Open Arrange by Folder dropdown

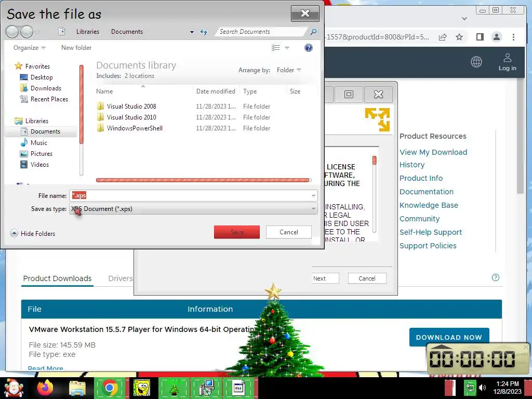click(289, 70)
